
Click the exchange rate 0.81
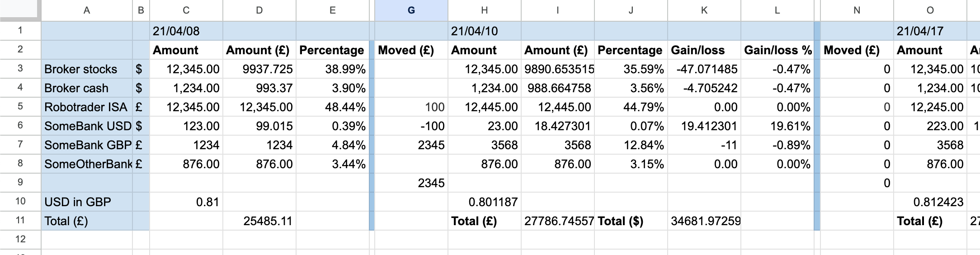(186, 202)
